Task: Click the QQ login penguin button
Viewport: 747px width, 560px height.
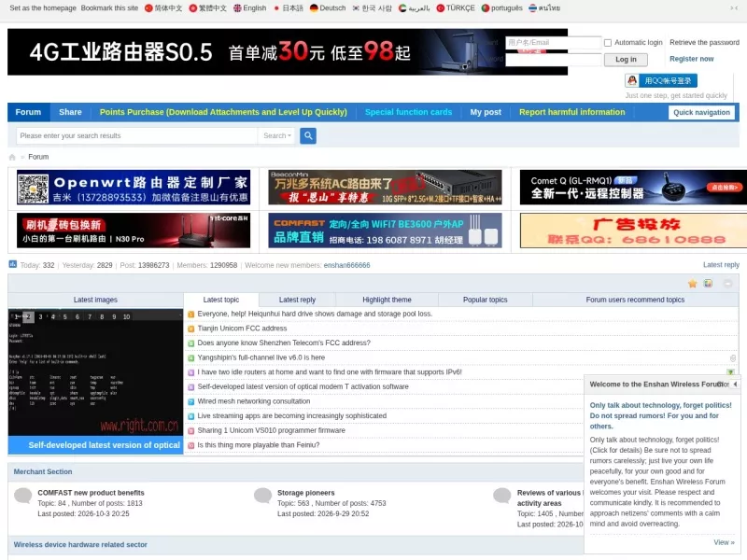Action: pyautogui.click(x=661, y=80)
